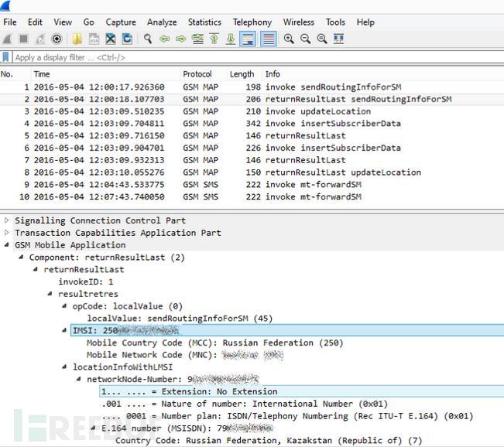Sort packets by Length column header
504x447 pixels.
click(x=242, y=74)
